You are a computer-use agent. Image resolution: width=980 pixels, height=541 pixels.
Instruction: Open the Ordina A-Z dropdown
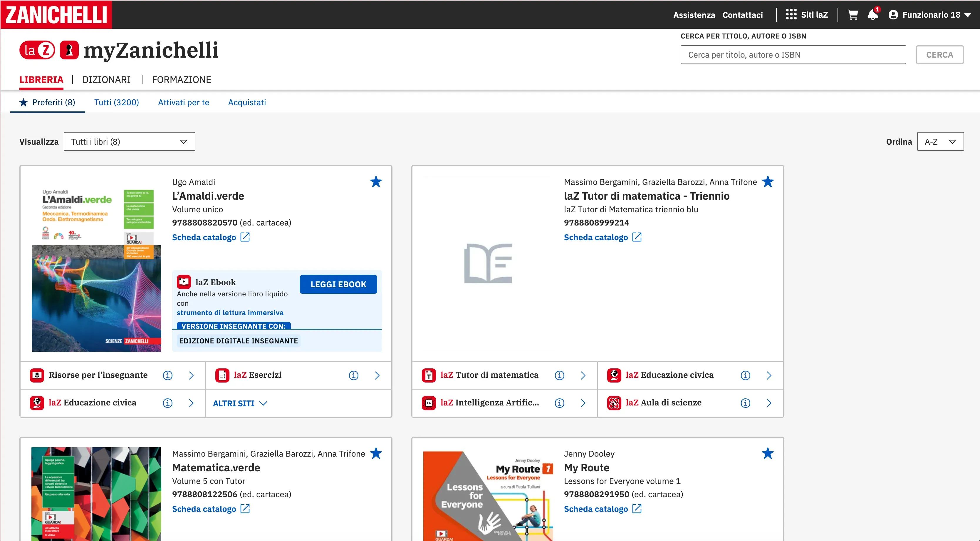point(940,142)
